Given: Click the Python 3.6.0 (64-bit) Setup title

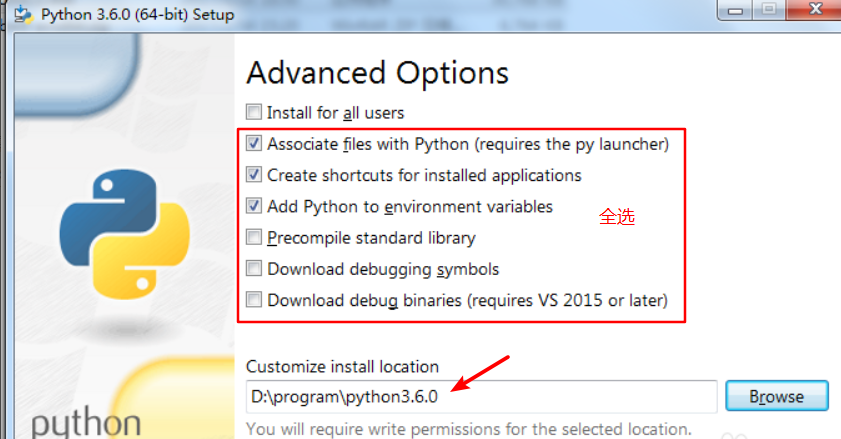Looking at the screenshot, I should pyautogui.click(x=137, y=14).
